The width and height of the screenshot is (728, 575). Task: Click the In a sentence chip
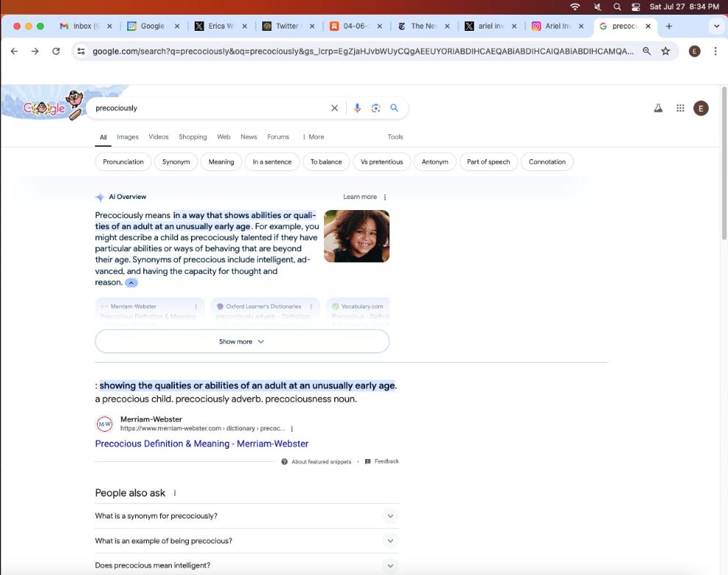point(272,162)
